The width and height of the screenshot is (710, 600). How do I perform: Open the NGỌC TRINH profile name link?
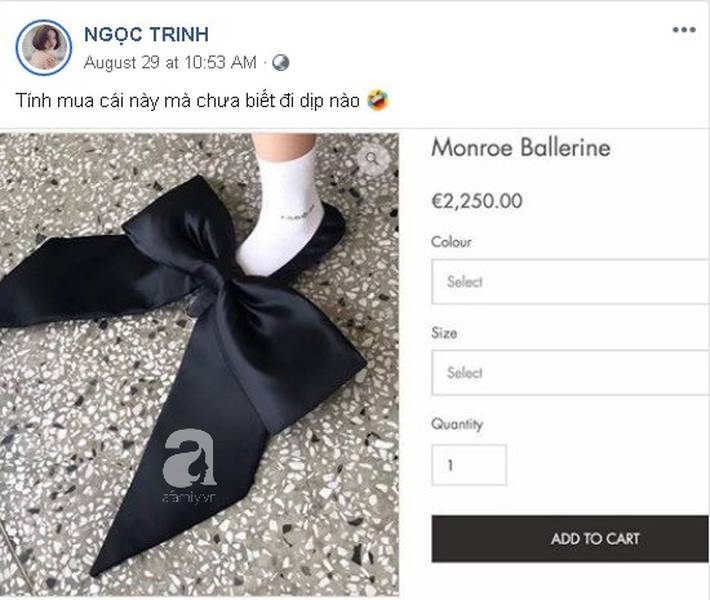(x=146, y=36)
